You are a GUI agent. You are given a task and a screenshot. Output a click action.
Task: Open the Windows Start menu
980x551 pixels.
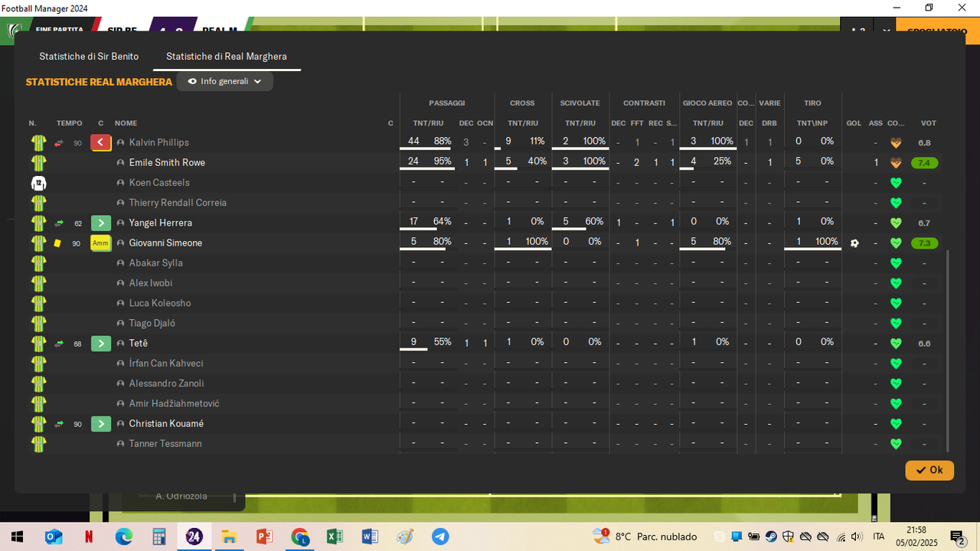[x=17, y=536]
